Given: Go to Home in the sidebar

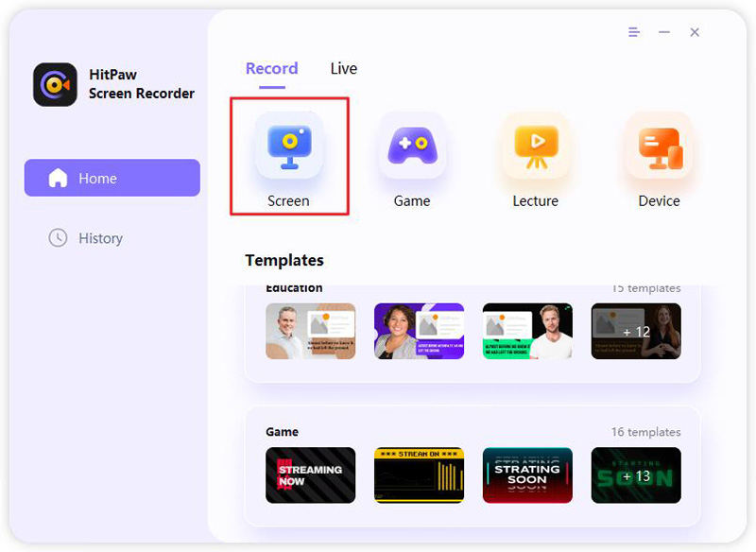Looking at the screenshot, I should point(112,178).
